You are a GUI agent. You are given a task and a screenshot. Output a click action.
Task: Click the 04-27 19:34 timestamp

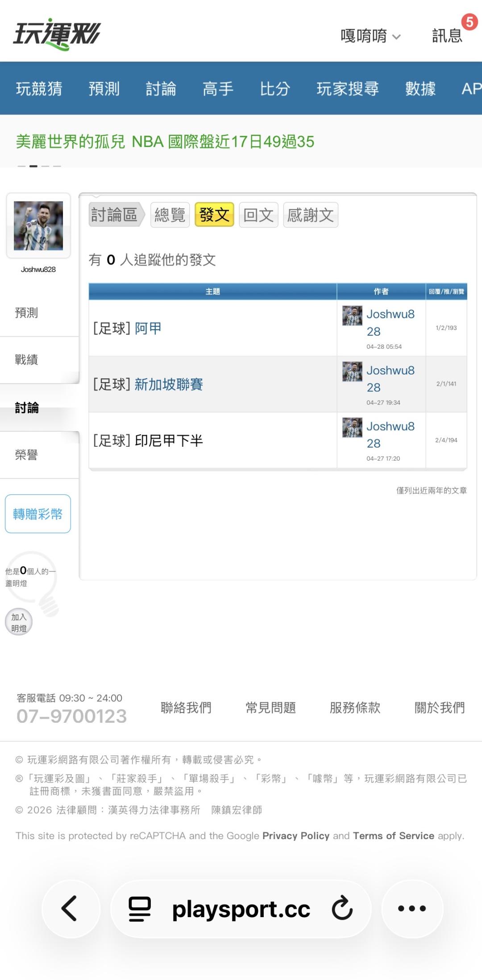[383, 402]
